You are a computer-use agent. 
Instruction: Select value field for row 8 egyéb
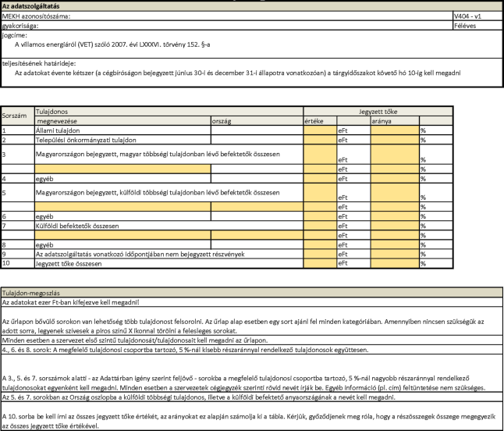coord(320,244)
